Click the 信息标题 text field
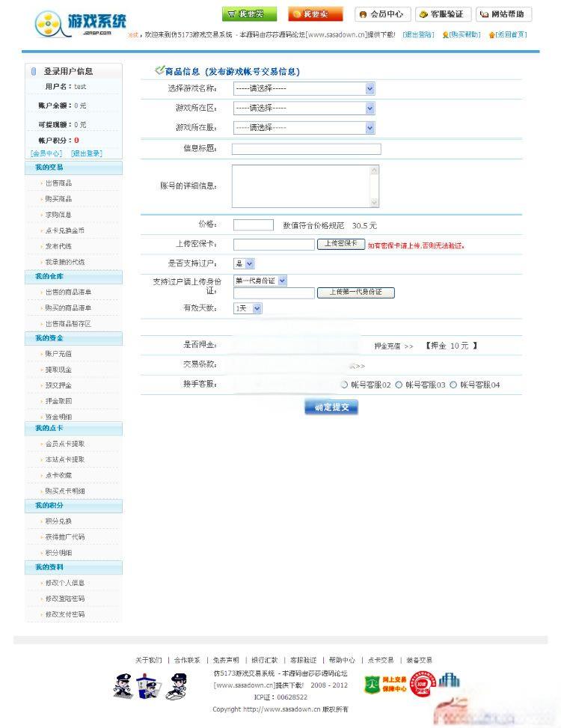 [306, 149]
